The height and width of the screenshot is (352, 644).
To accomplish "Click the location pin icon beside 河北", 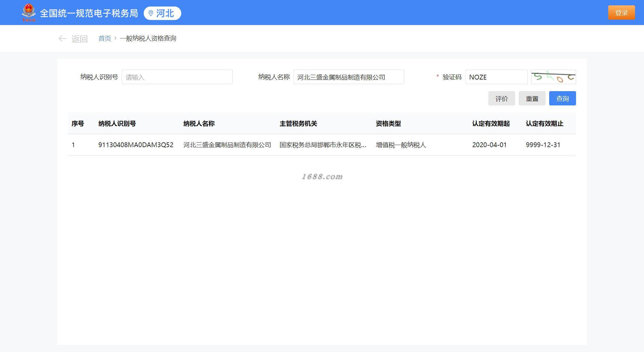I will (x=151, y=13).
